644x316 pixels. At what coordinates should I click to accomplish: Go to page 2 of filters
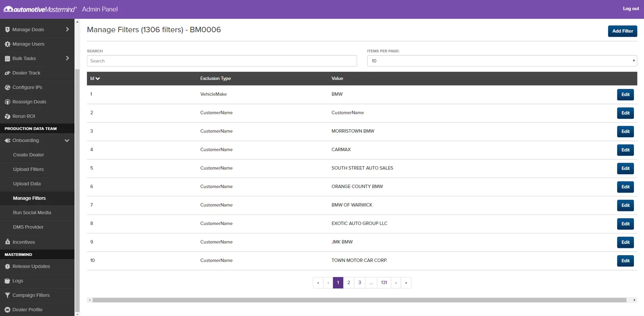click(x=349, y=283)
